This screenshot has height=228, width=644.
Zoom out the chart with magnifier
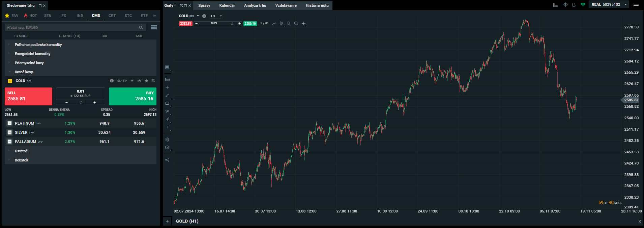[x=289, y=24]
